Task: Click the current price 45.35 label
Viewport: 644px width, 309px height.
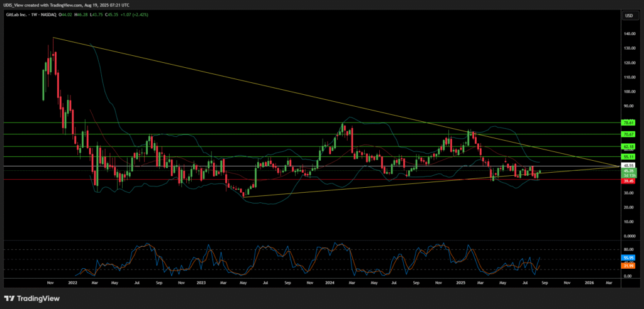Action: tap(627, 171)
